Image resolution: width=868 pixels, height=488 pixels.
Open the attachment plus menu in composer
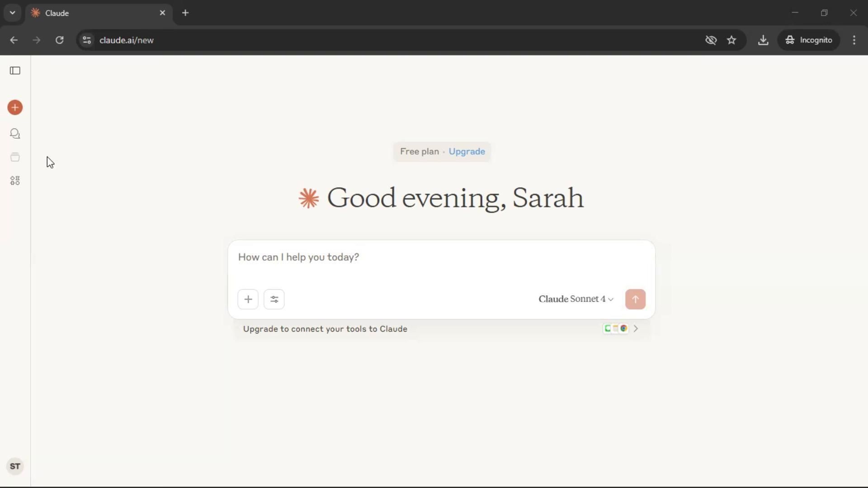(x=248, y=299)
